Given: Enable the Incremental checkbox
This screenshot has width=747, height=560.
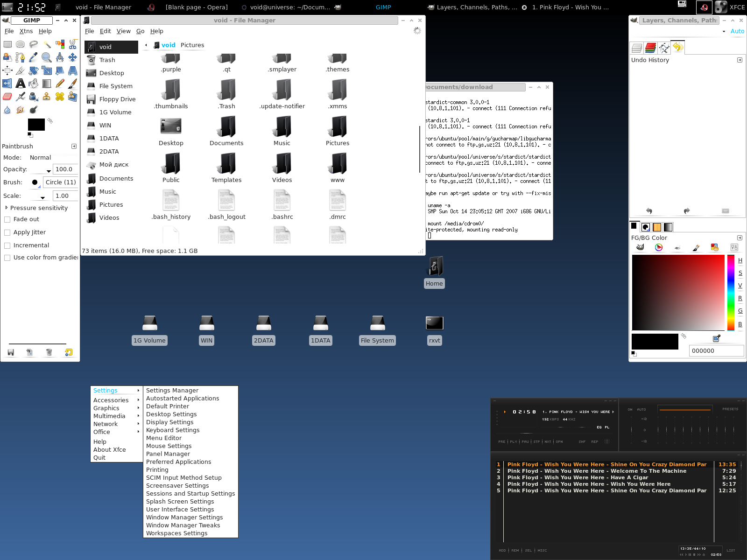Looking at the screenshot, I should point(7,245).
